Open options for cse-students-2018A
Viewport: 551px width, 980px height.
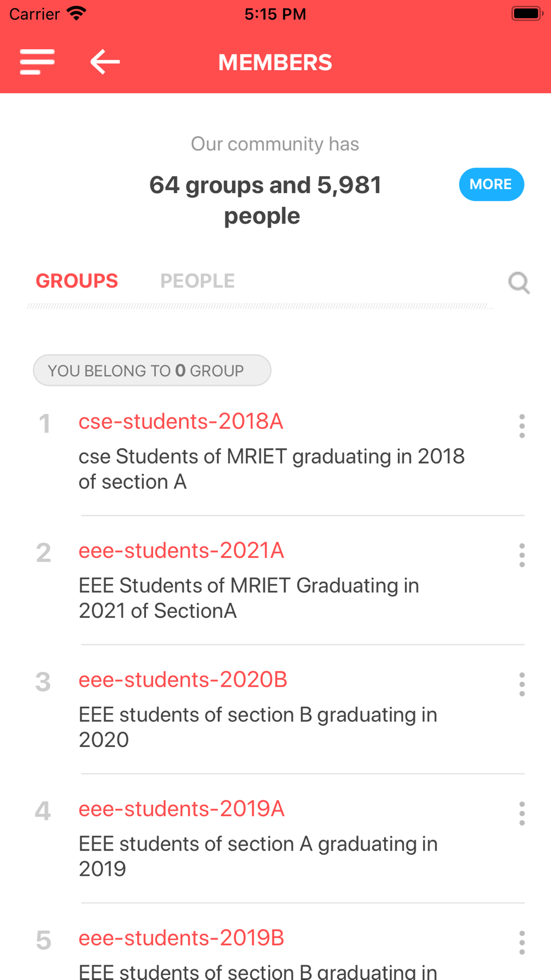point(522,426)
